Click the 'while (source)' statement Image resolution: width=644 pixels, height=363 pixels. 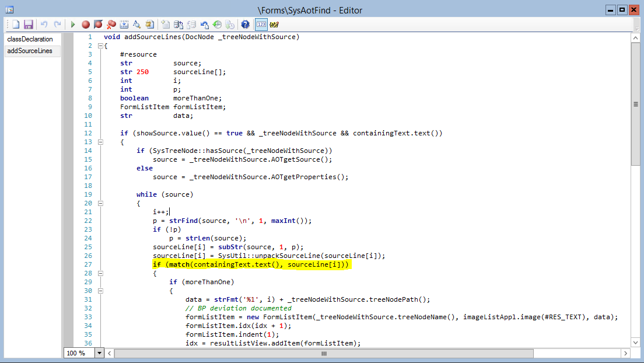(164, 194)
